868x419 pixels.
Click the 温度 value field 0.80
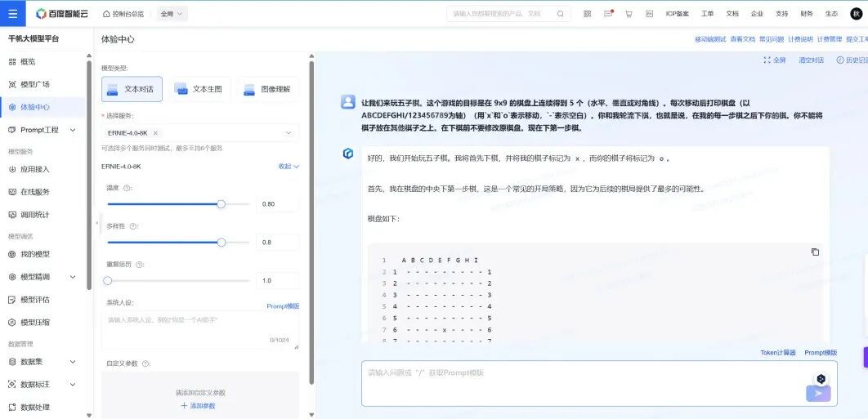(277, 203)
